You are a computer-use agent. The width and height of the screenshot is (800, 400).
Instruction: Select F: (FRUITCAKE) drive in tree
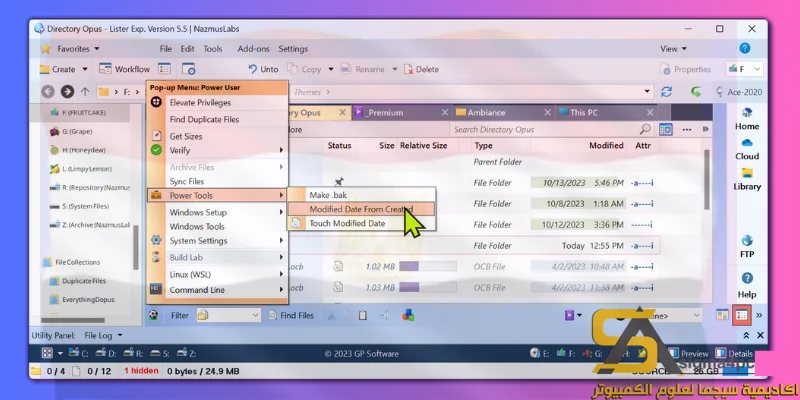click(x=82, y=112)
